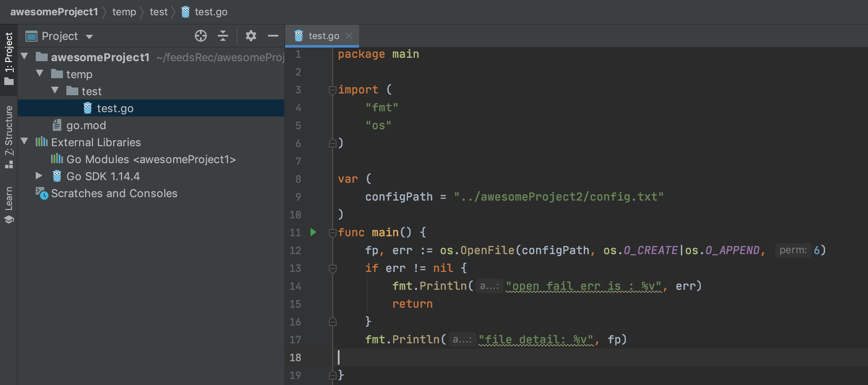
Task: Click the Scratches and Consoles icon
Action: (42, 193)
